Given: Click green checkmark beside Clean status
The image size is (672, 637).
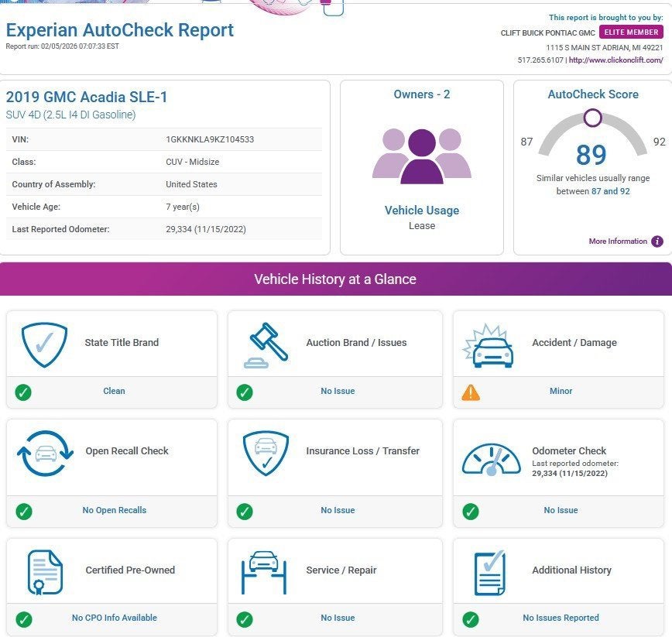Looking at the screenshot, I should click(23, 392).
